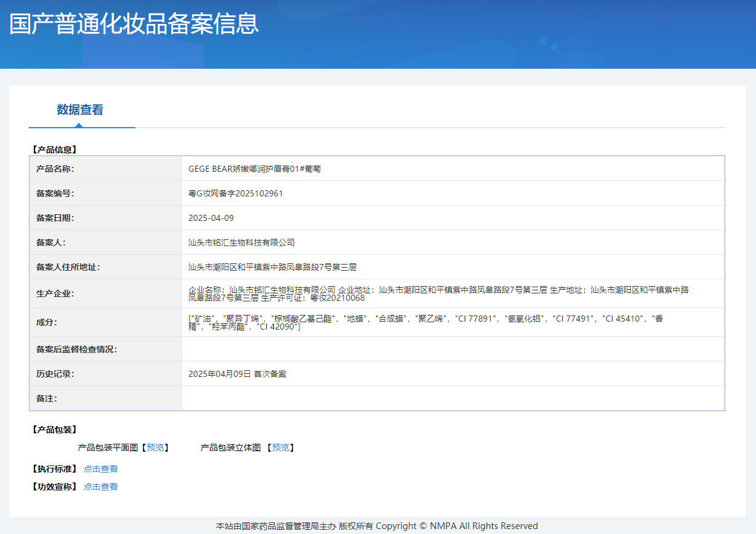Select the product name GEGE BEAR娇嫩嘟润护唇膏01#葡萄
This screenshot has height=534, width=756.
(x=255, y=169)
